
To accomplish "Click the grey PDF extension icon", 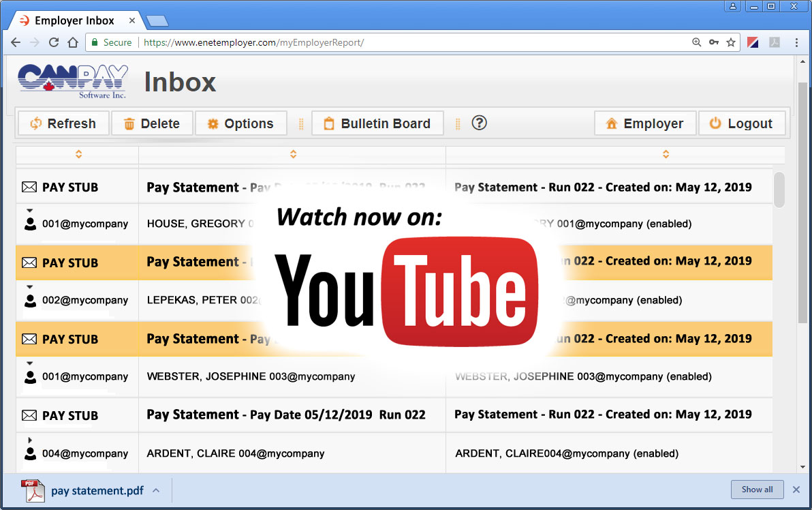I will [x=775, y=42].
